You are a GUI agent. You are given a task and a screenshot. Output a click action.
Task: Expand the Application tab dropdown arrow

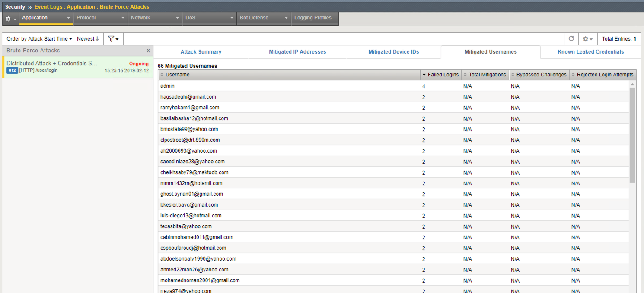click(x=68, y=18)
